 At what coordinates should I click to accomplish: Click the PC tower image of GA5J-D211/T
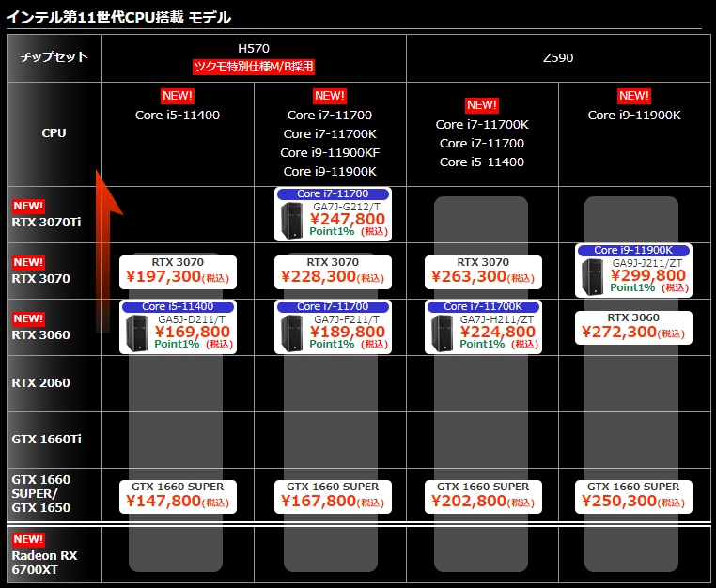[136, 333]
